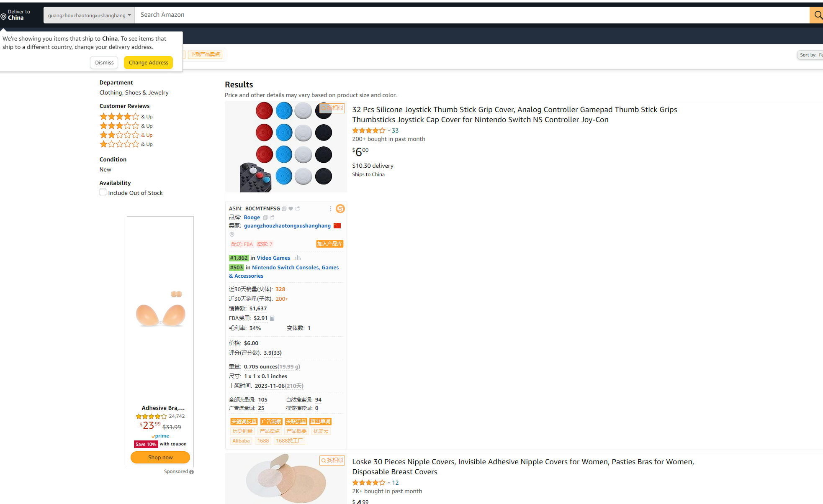Screen dimensions: 823x504
Task: Open the ASIN share link icon
Action: tap(298, 209)
